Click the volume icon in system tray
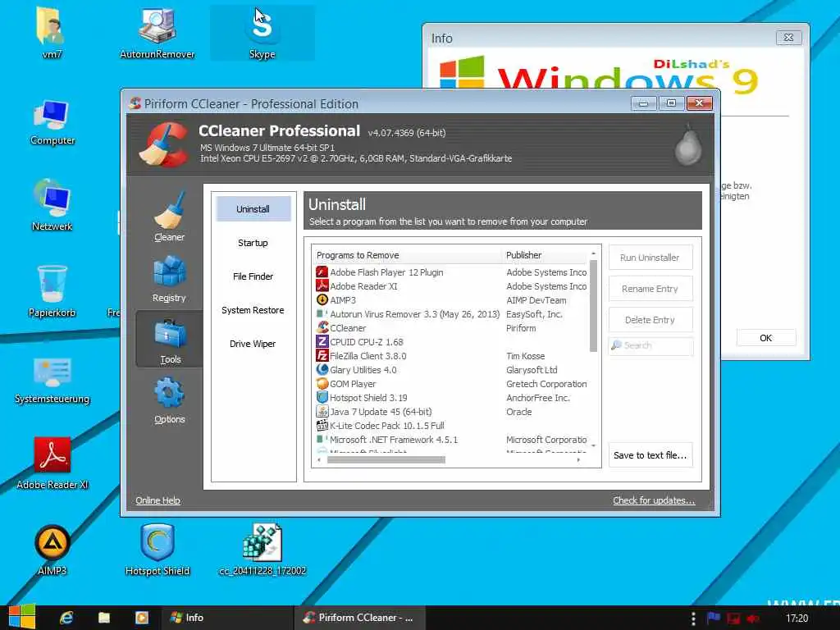840x630 pixels. (x=753, y=618)
